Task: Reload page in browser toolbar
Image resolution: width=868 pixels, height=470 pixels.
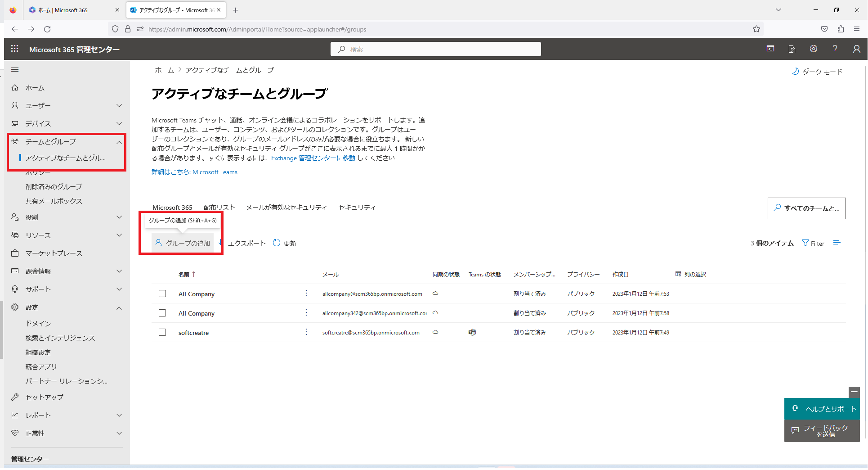Action: 47,29
